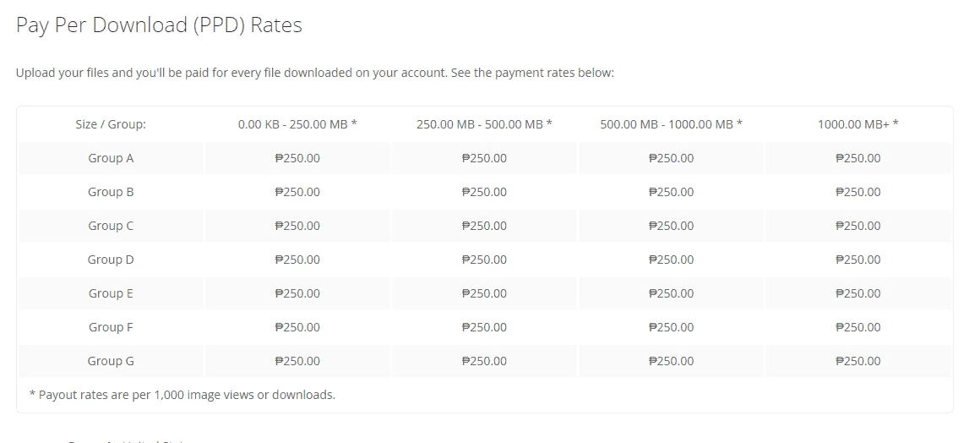Click Group C rate under 500.00 MB - 1000.00 MB
The height and width of the screenshot is (443, 980).
coord(672,226)
